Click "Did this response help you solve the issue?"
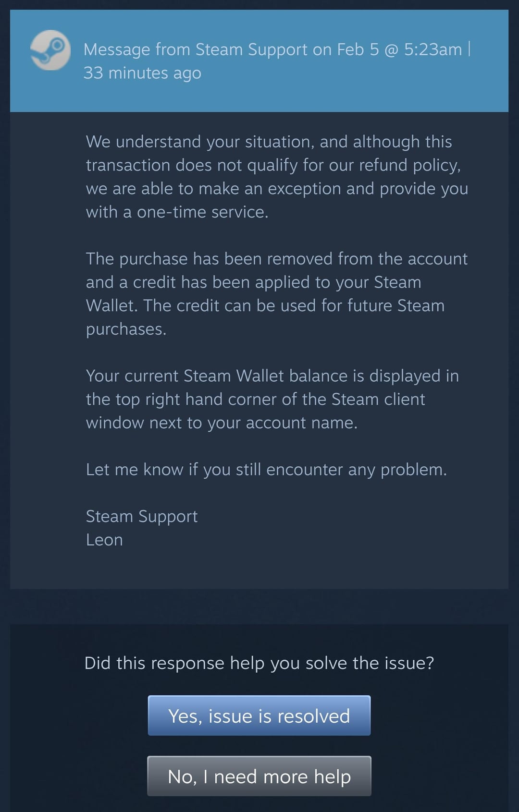This screenshot has height=812, width=519. click(259, 663)
